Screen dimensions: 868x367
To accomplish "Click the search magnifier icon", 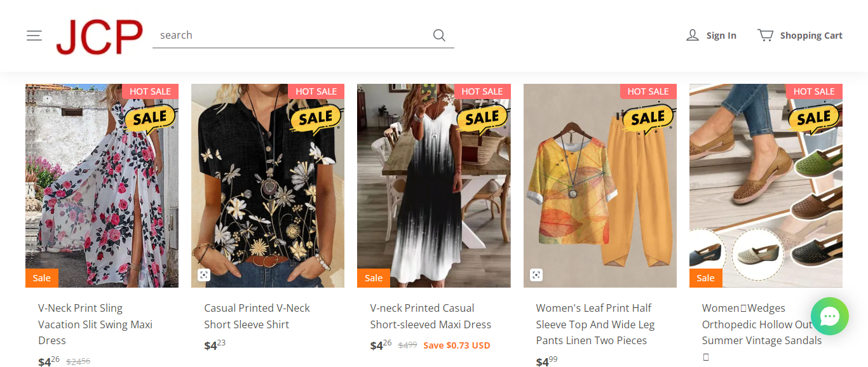I will [439, 36].
